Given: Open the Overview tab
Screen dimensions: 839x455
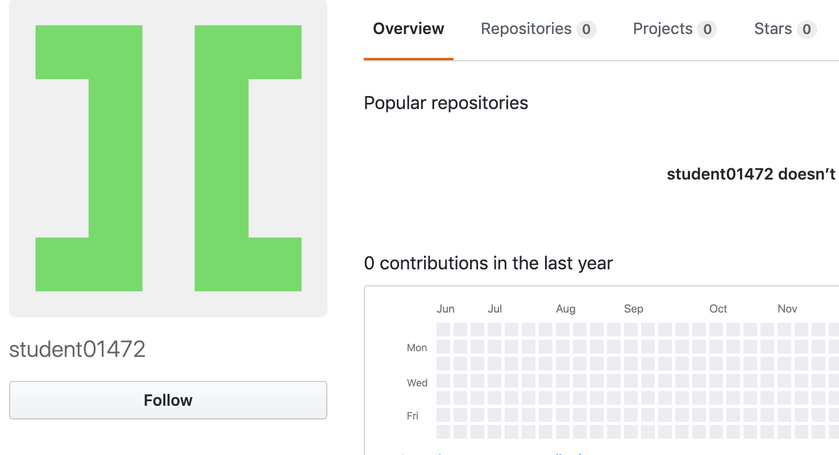Looking at the screenshot, I should point(408,29).
